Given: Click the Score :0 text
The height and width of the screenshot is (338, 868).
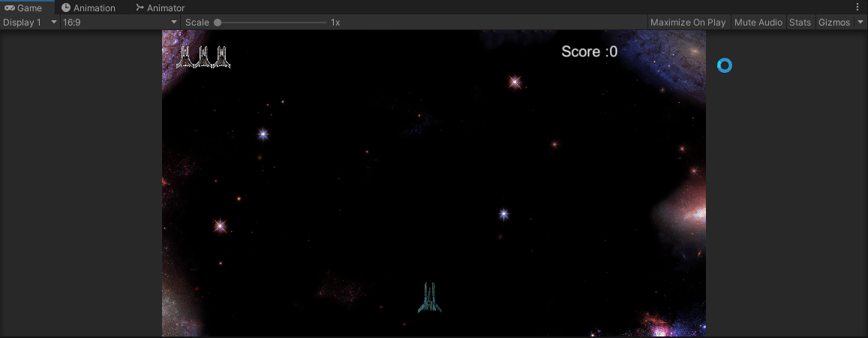Looking at the screenshot, I should tap(590, 52).
